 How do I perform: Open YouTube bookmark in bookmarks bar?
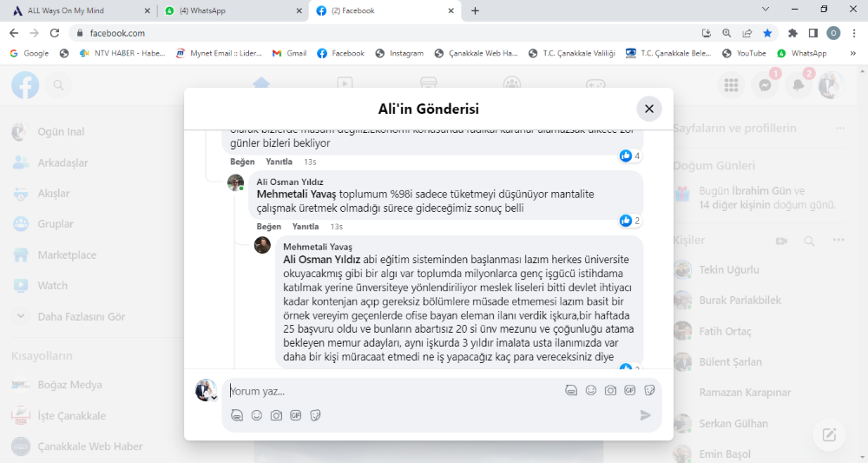(744, 53)
